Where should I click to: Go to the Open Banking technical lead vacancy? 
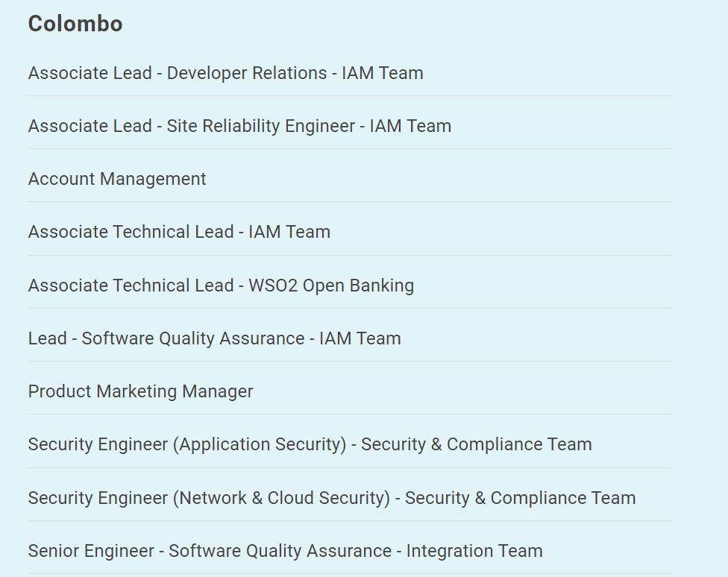point(221,286)
